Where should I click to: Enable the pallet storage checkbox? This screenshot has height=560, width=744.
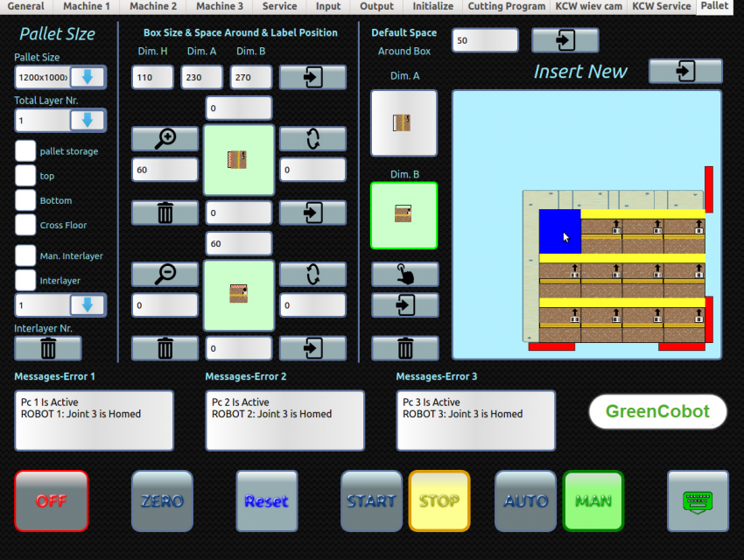click(25, 151)
